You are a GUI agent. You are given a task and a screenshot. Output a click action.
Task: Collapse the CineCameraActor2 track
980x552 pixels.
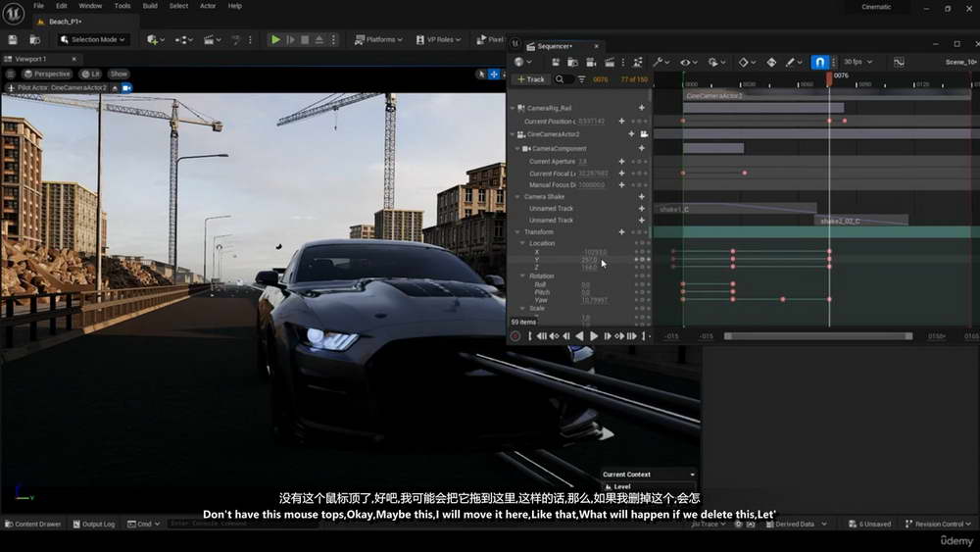pyautogui.click(x=514, y=134)
